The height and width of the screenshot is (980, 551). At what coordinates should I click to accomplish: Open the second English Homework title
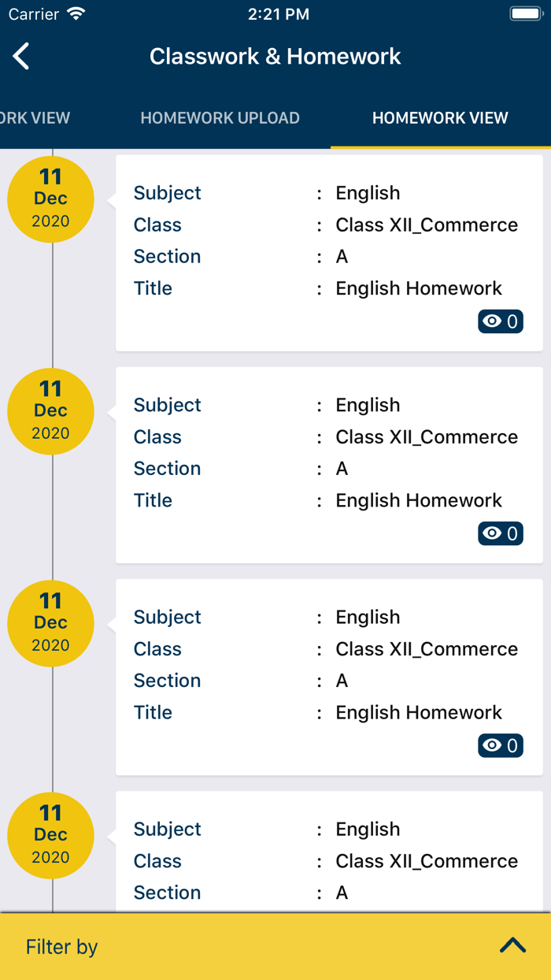[418, 500]
